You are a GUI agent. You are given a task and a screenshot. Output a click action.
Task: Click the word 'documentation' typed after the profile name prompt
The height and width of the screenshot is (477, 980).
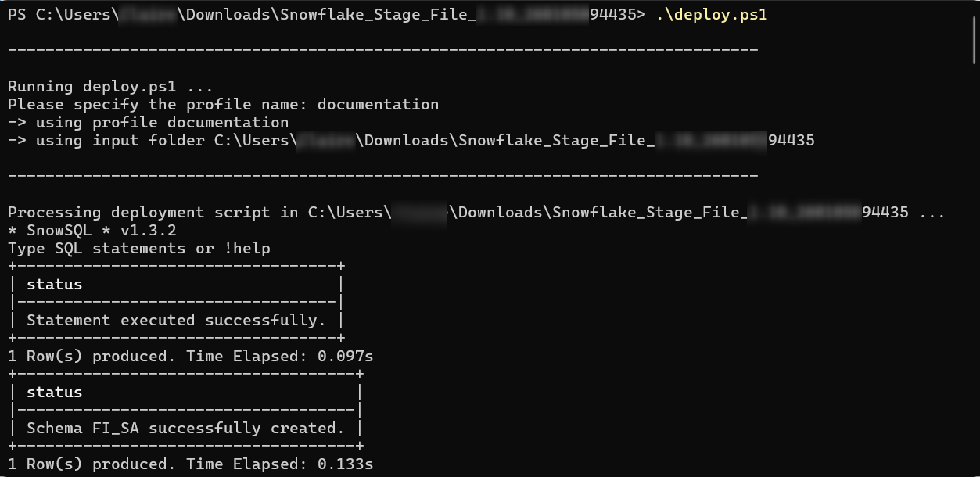coord(378,104)
